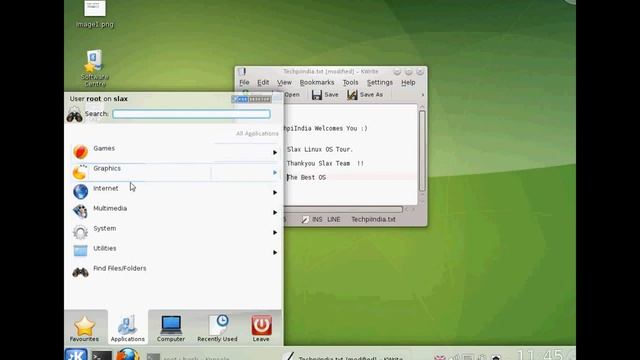The width and height of the screenshot is (640, 360).
Task: Launch the terminal from the panel
Action: point(101,355)
